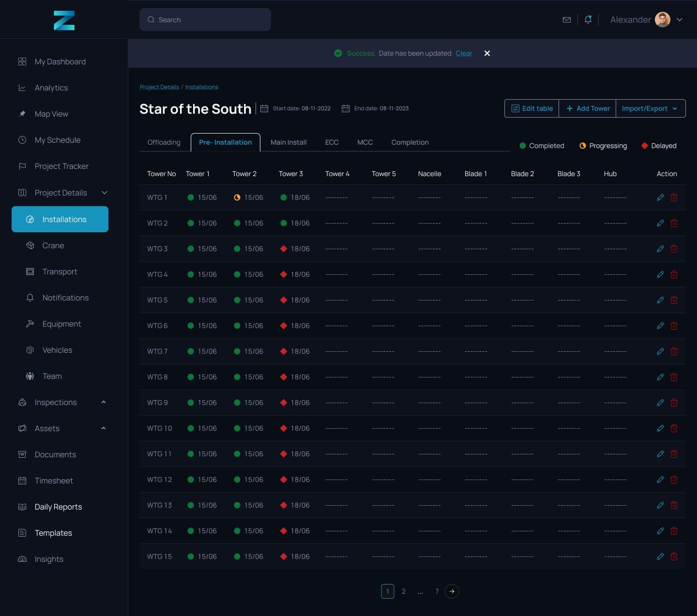Switch to the Offloading tab

click(164, 142)
